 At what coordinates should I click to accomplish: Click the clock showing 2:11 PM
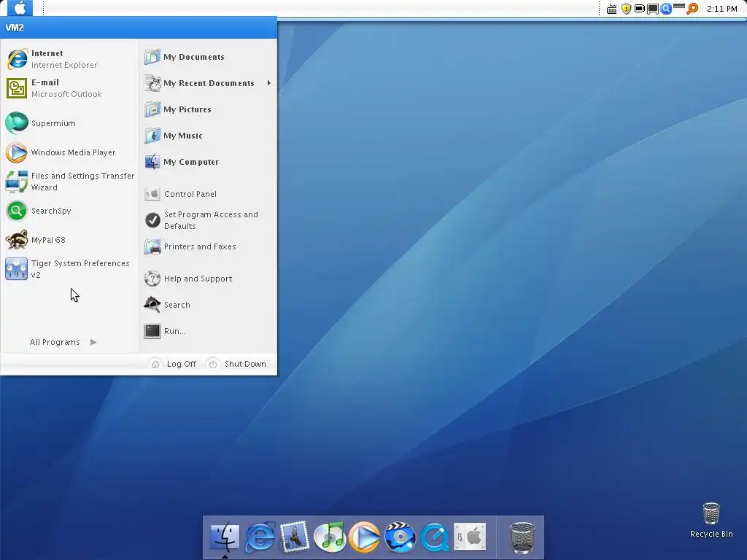(721, 9)
